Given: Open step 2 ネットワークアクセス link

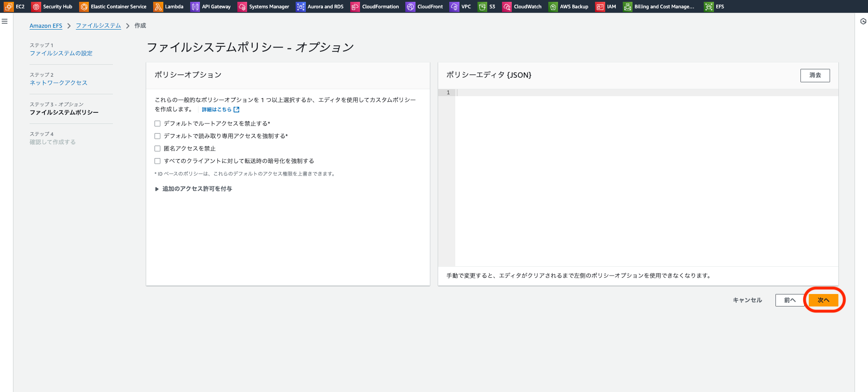Looking at the screenshot, I should (58, 83).
